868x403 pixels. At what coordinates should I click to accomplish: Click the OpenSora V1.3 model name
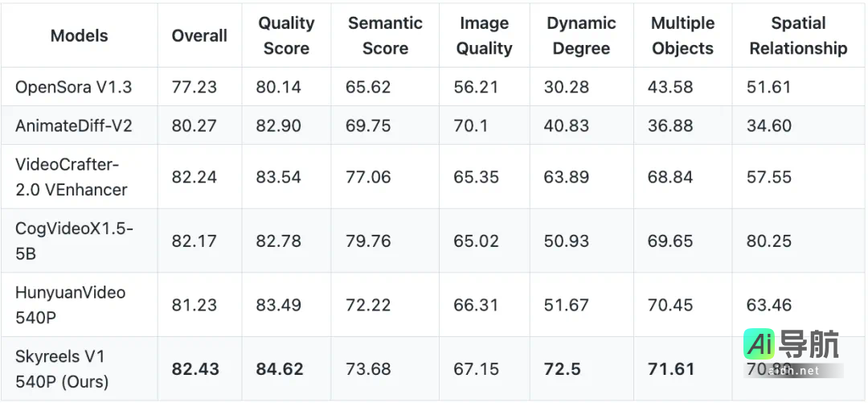(73, 87)
